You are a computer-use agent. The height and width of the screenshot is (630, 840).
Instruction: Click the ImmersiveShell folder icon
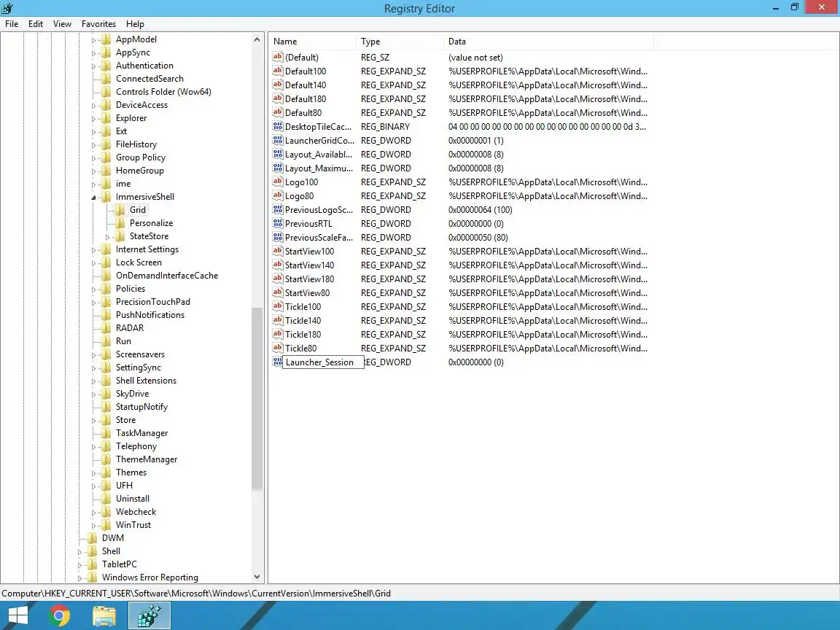[106, 197]
